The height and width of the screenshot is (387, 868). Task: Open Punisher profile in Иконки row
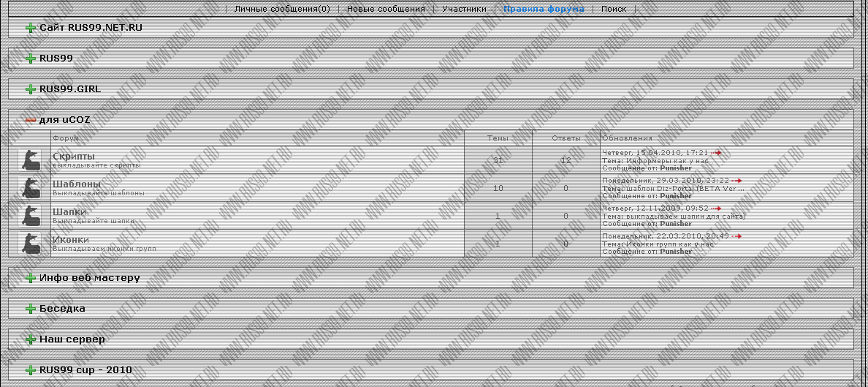point(676,251)
